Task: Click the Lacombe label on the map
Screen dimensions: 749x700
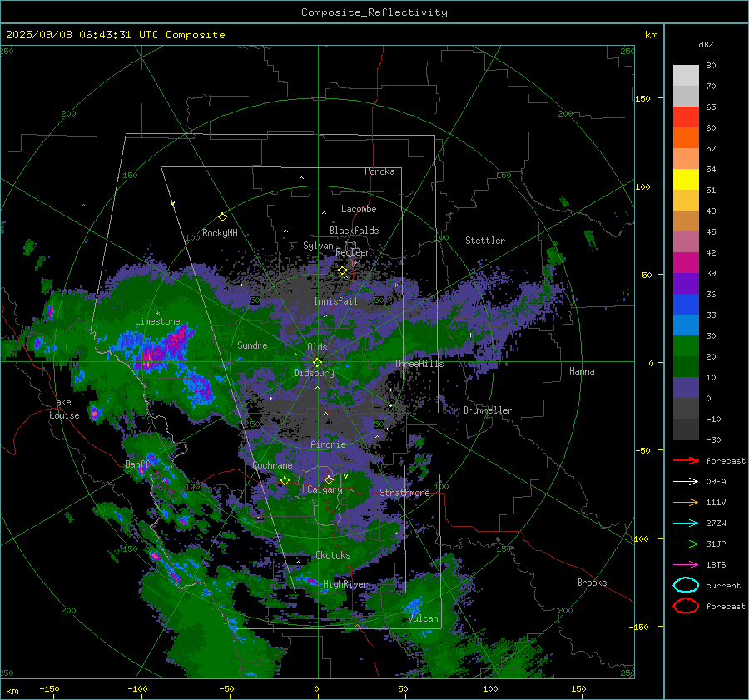Action: pyautogui.click(x=359, y=209)
